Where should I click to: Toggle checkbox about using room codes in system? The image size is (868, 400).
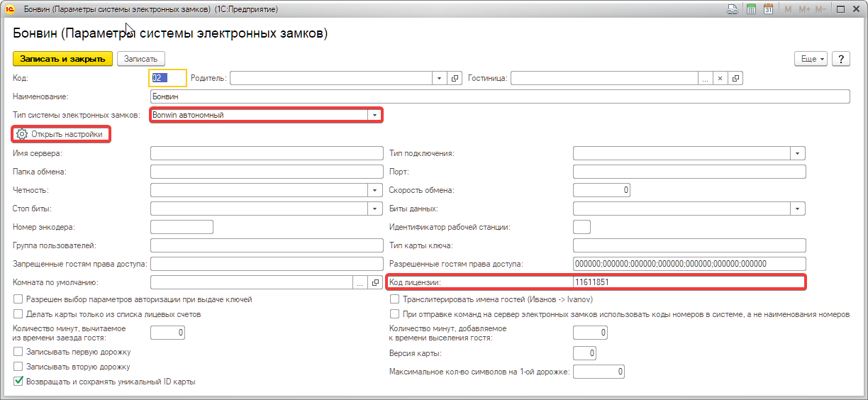394,313
